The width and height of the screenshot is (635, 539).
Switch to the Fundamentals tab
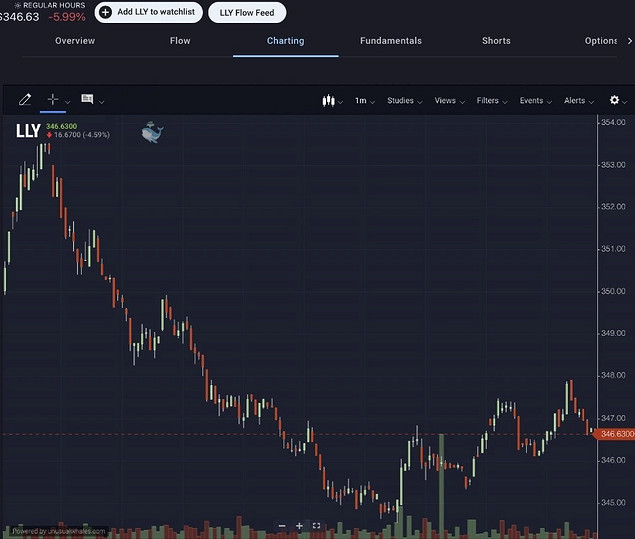391,41
